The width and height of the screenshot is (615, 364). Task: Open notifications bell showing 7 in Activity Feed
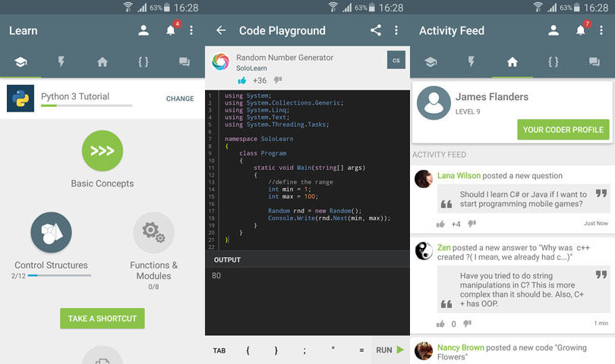click(x=582, y=30)
